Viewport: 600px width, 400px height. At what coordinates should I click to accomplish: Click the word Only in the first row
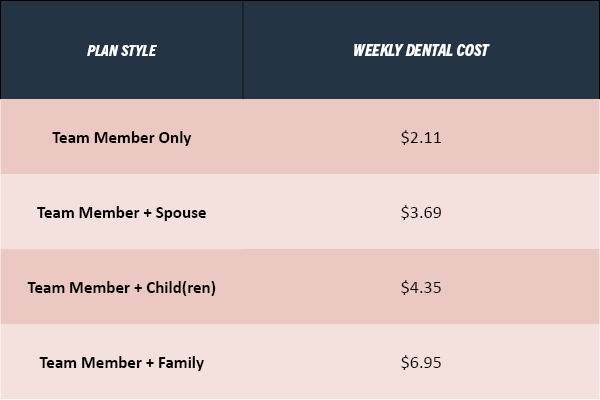click(175, 138)
